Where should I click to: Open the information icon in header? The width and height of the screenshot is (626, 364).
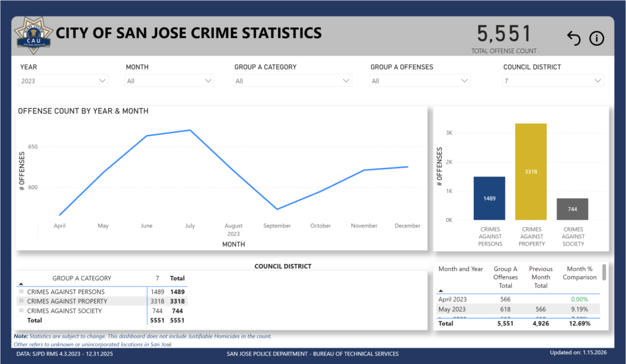point(596,38)
